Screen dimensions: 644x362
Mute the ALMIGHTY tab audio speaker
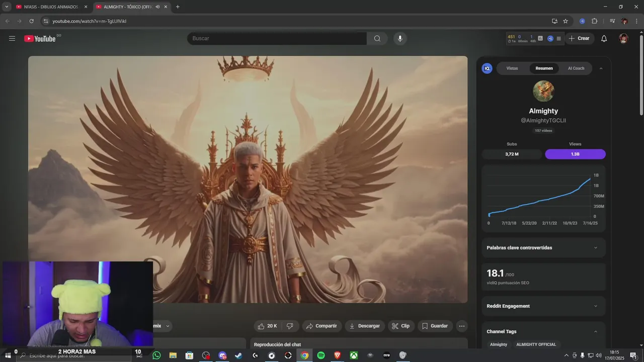pos(157,7)
